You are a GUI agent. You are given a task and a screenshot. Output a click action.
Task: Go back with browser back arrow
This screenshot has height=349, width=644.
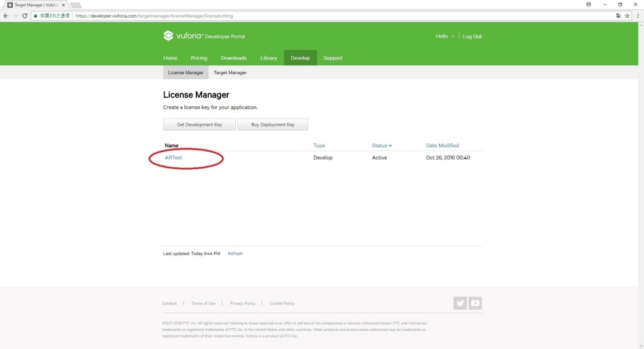[x=6, y=16]
